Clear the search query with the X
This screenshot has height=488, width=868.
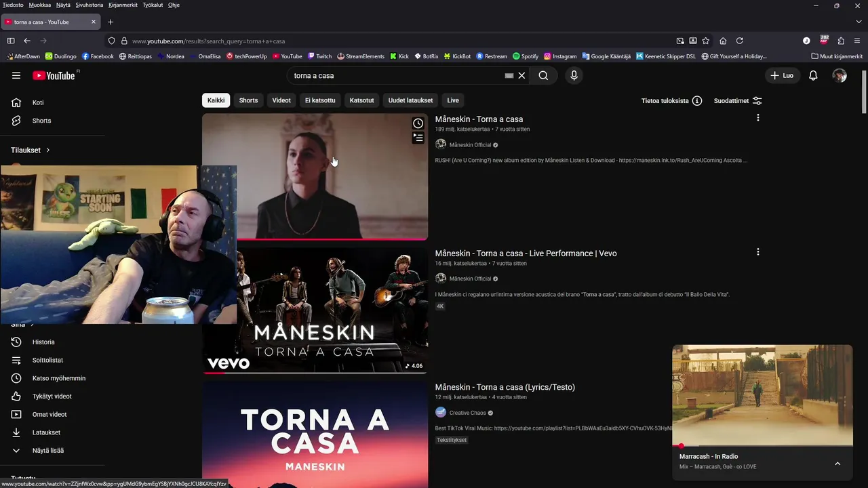(x=521, y=75)
